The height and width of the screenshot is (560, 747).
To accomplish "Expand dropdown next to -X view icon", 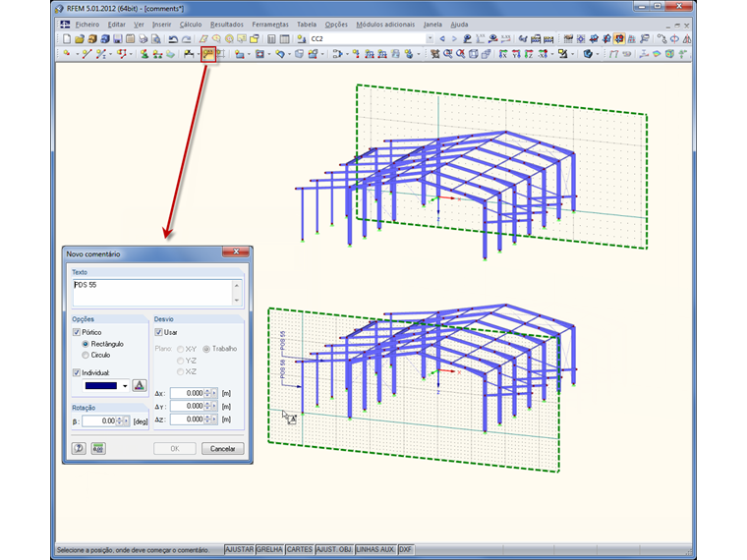I will point(552,55).
